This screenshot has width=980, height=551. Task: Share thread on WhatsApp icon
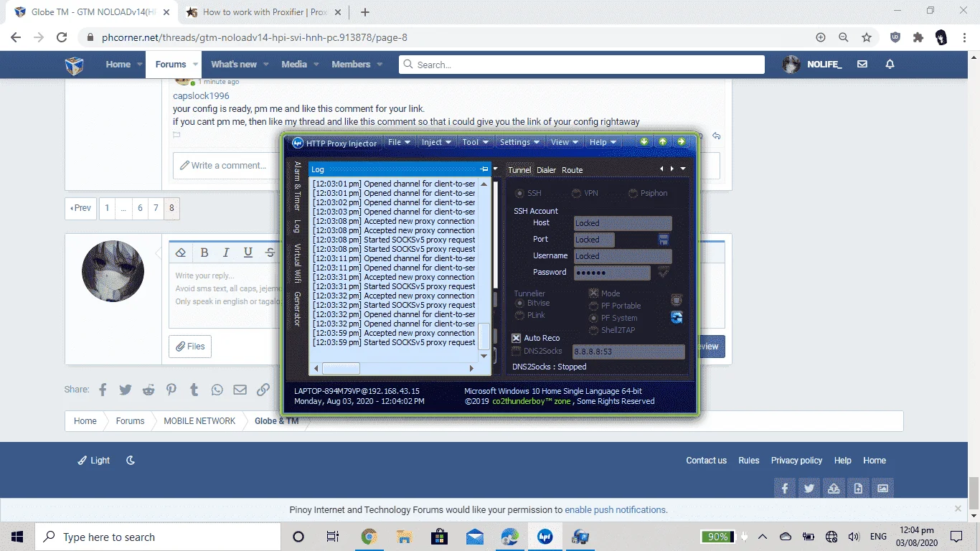coord(217,390)
